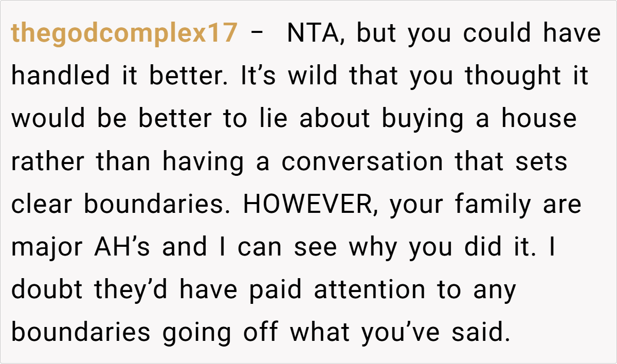Click the word "handled" in the comment

[x=61, y=77]
